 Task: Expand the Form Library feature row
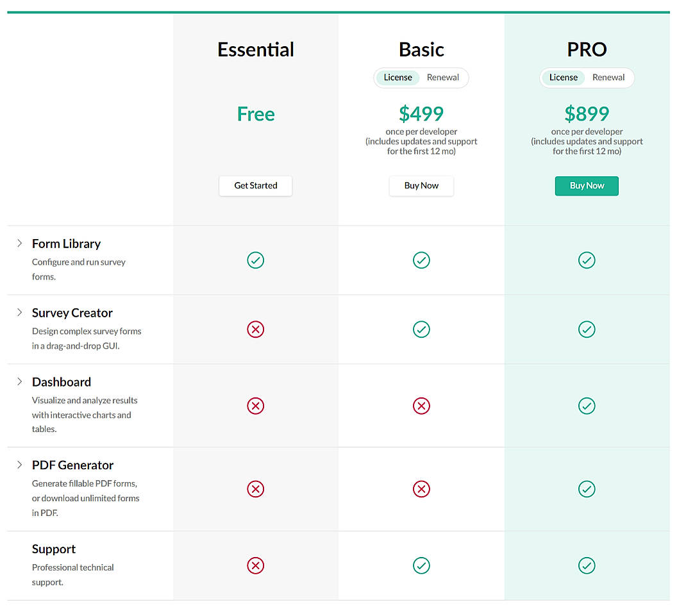point(19,244)
